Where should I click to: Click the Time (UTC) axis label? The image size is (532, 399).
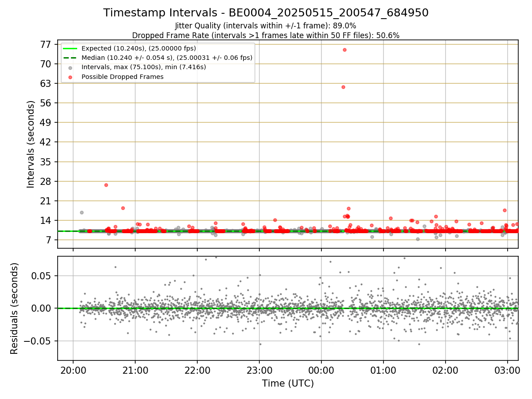point(288,383)
